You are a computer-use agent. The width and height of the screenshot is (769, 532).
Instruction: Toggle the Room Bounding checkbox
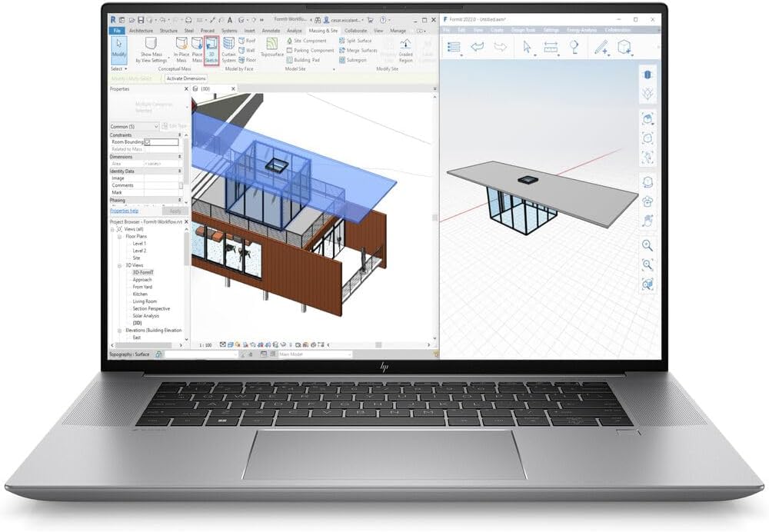(x=147, y=141)
